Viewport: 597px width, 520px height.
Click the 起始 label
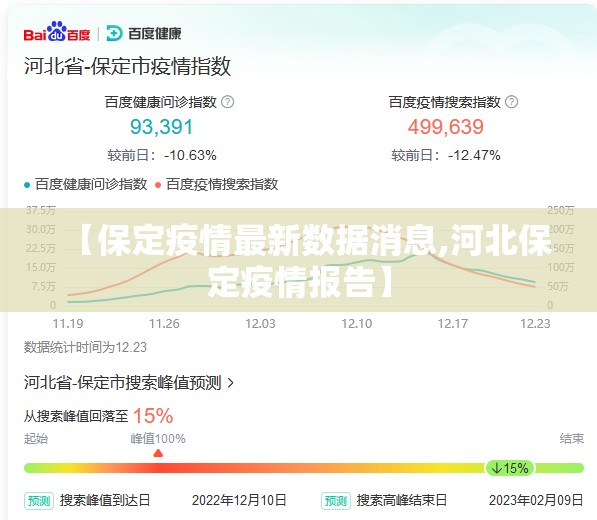point(36,439)
